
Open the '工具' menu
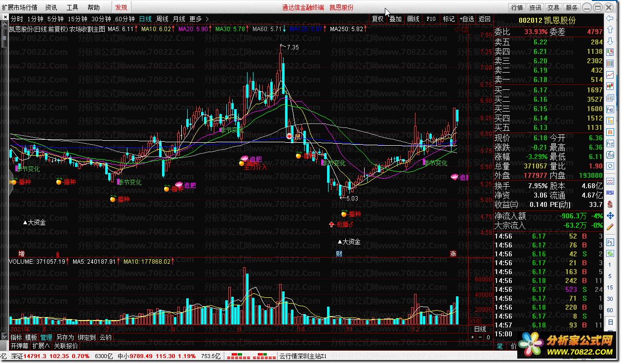(72, 7)
